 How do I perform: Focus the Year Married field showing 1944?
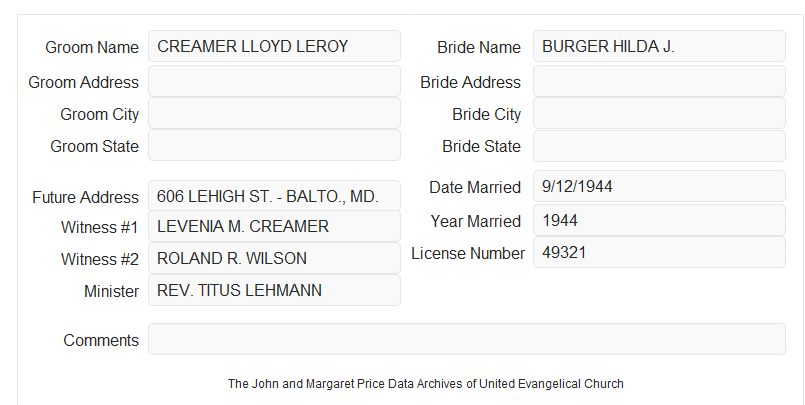coord(659,220)
